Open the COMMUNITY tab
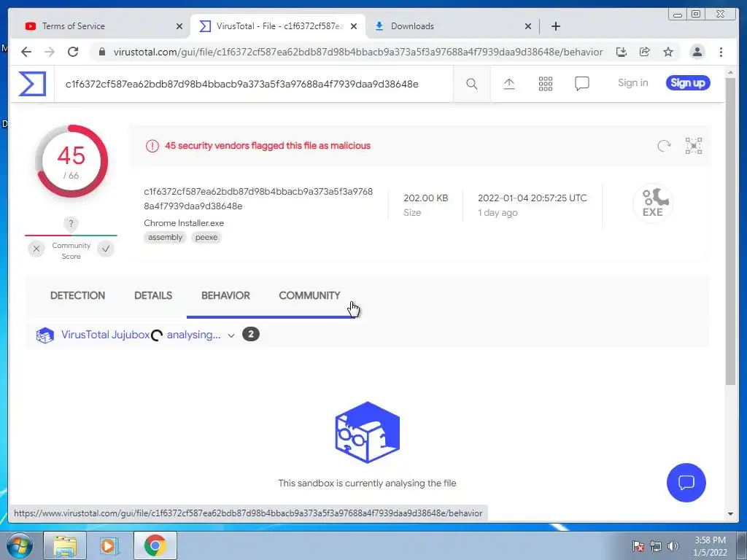The height and width of the screenshot is (560, 747). (309, 295)
